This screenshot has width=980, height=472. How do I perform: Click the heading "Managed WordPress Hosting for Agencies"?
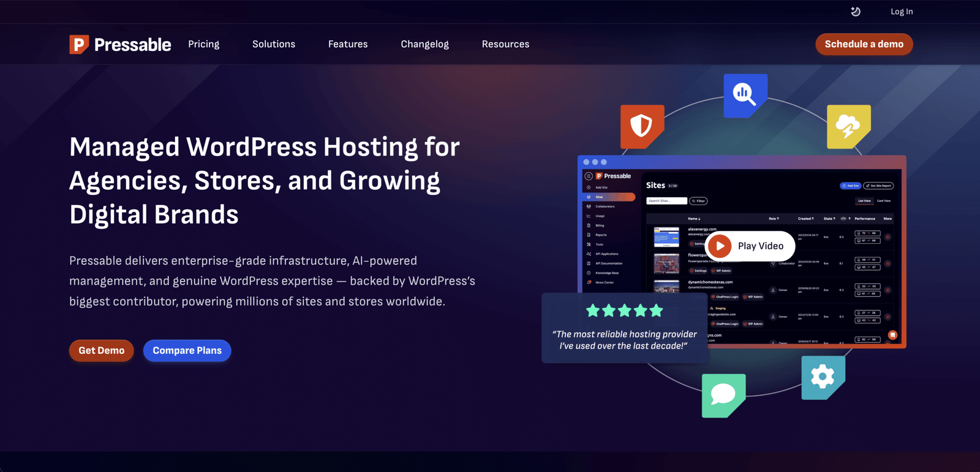click(265, 181)
